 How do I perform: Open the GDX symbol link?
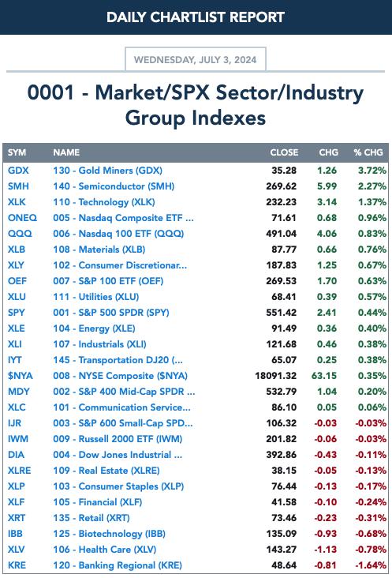[18, 171]
